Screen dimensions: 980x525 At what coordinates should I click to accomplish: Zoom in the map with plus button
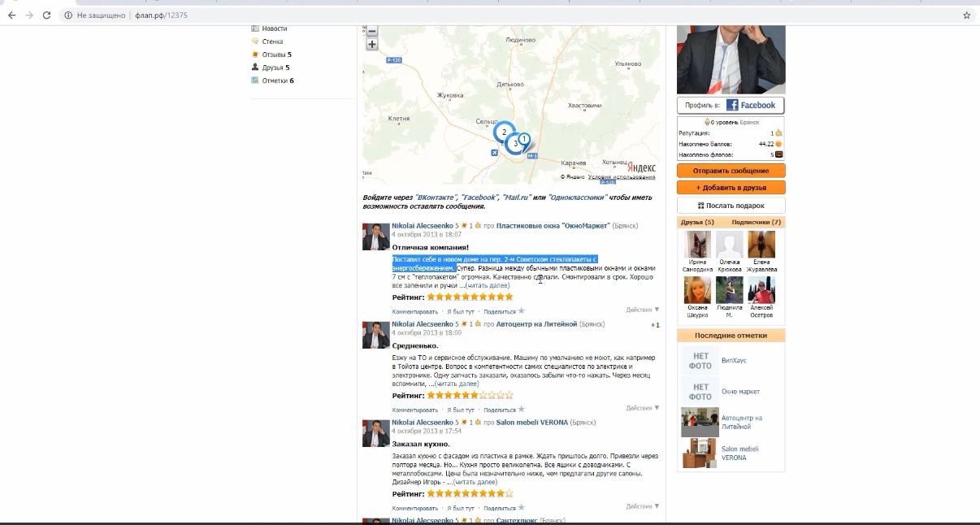tap(371, 45)
